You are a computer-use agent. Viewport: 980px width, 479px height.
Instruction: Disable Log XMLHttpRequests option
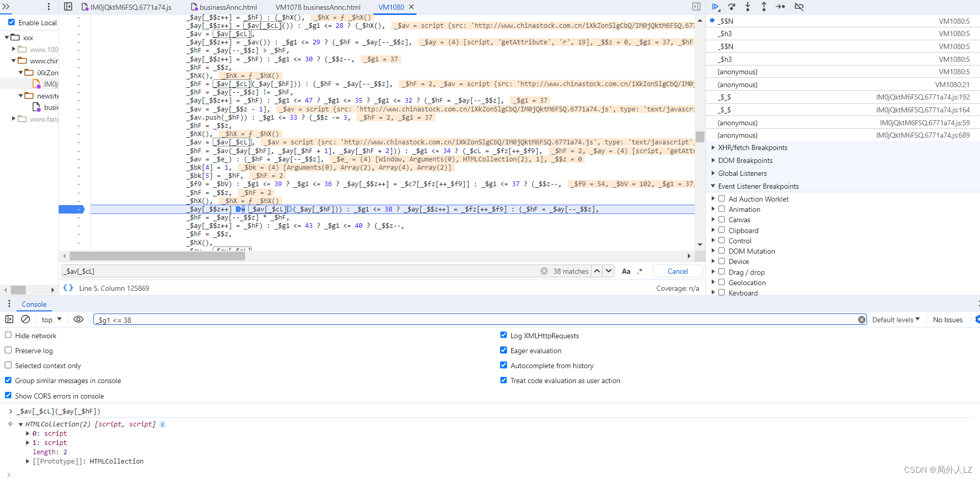point(504,335)
